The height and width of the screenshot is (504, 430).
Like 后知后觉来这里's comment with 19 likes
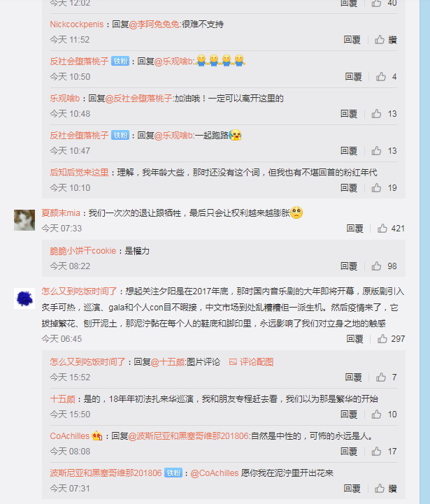pyautogui.click(x=385, y=188)
